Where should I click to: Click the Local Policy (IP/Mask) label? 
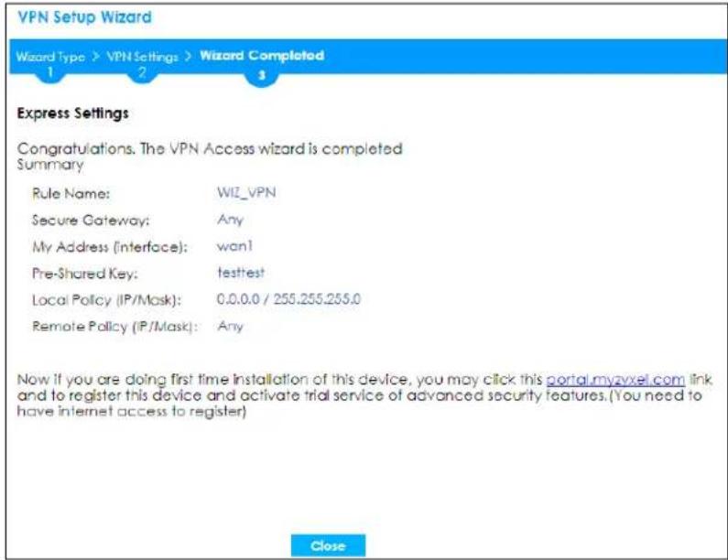pyautogui.click(x=106, y=300)
